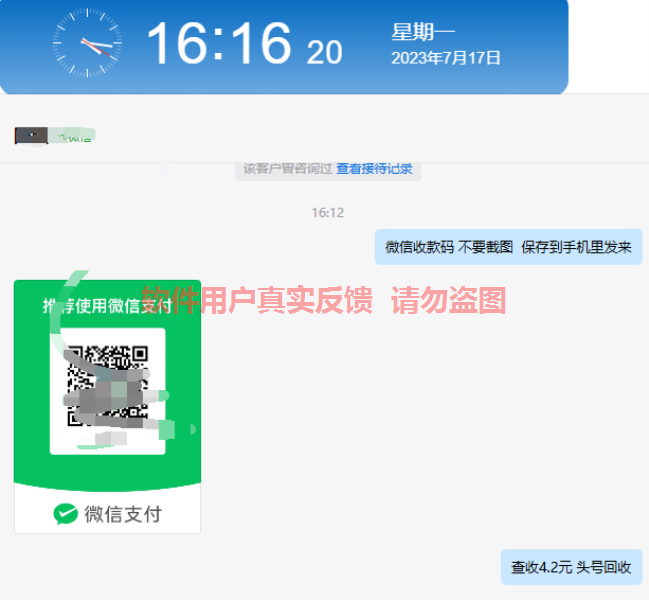
Task: Click the green WeChat Pay logo icon
Action: (x=65, y=514)
